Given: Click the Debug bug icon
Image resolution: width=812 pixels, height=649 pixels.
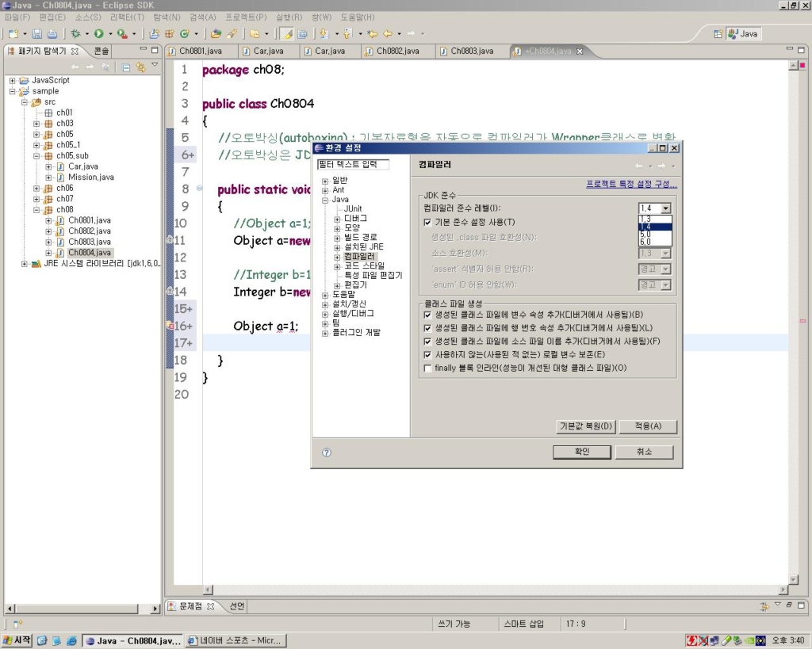Looking at the screenshot, I should click(x=75, y=33).
